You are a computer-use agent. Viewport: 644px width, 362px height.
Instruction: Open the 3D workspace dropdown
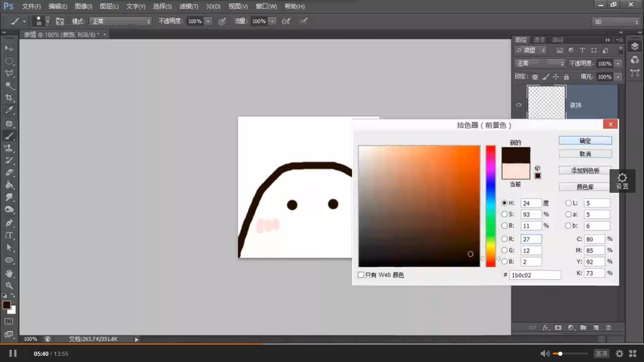coord(616,22)
